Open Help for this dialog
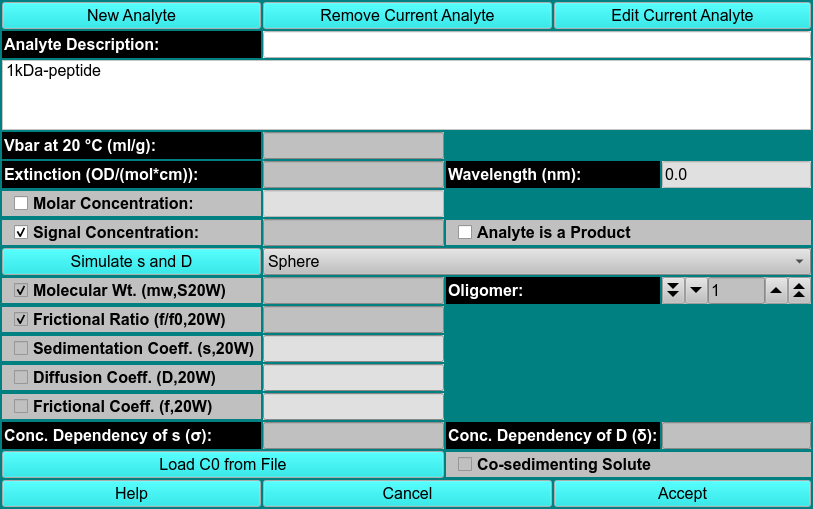The image size is (813, 509). click(x=131, y=494)
